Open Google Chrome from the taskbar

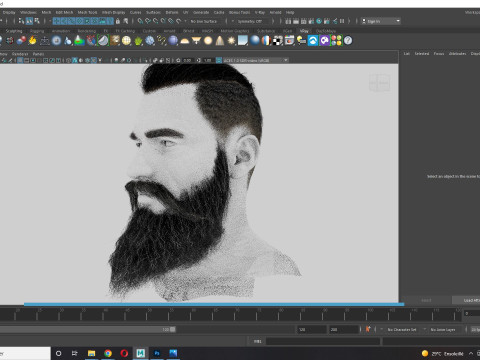click(108, 353)
